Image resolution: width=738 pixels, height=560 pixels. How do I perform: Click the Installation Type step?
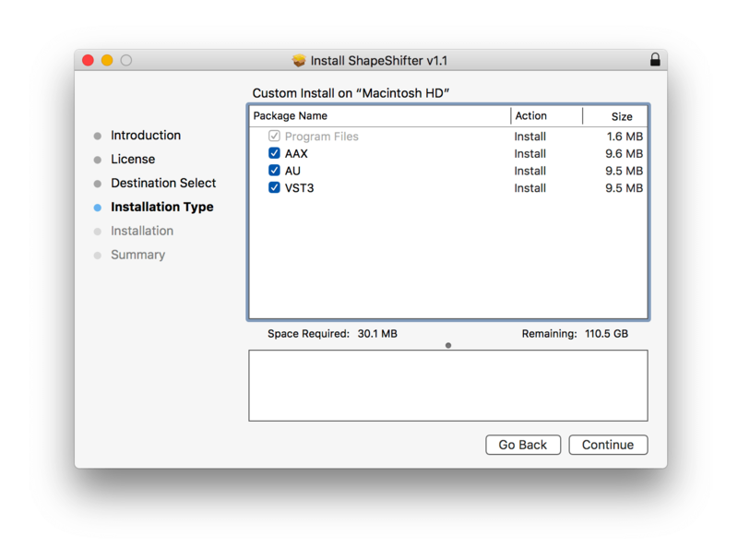click(161, 208)
